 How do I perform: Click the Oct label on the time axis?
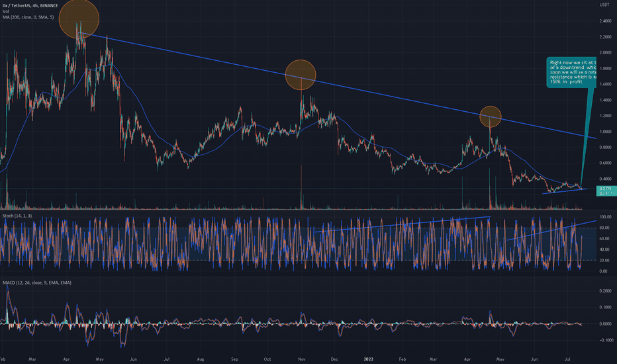267,359
